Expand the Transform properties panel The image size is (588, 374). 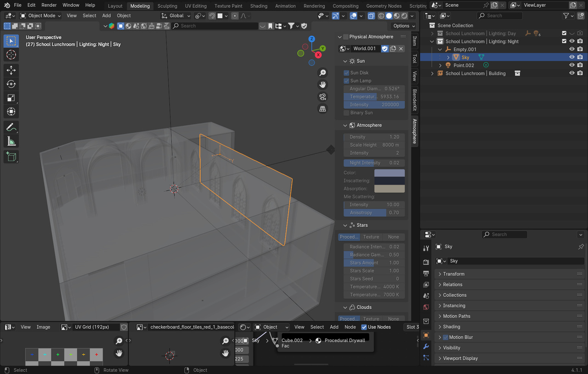[453, 274]
